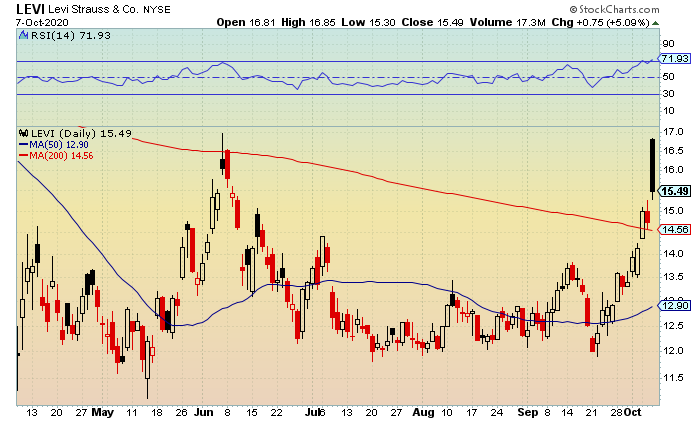
Task: Click the red-outlined 14.56 tag on the price axis
Action: point(675,229)
